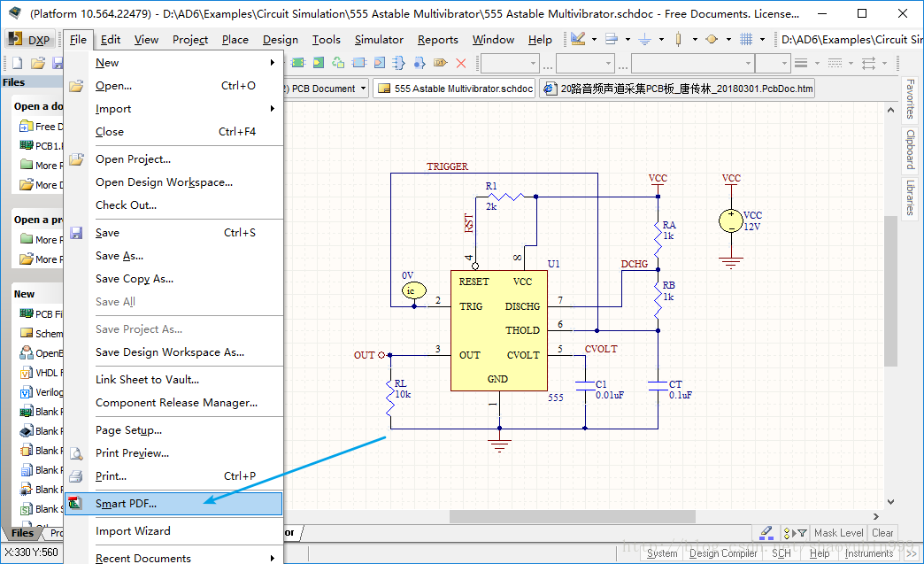This screenshot has height=564, width=924.
Task: Open the Edit menu
Action: [111, 40]
